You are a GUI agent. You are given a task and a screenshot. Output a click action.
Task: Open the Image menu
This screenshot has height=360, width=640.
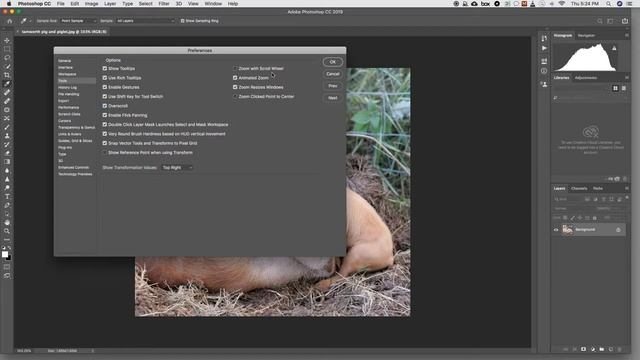point(91,4)
